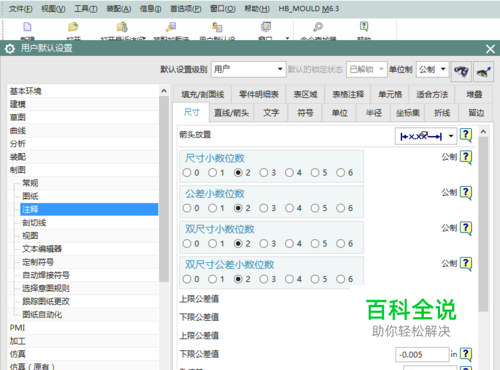Select 基本环境 in category tree
This screenshot has height=370, width=500.
pos(83,91)
